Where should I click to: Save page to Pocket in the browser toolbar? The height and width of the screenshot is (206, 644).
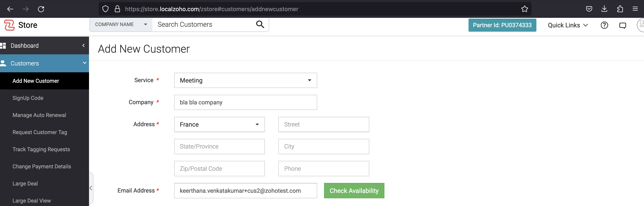click(x=589, y=9)
